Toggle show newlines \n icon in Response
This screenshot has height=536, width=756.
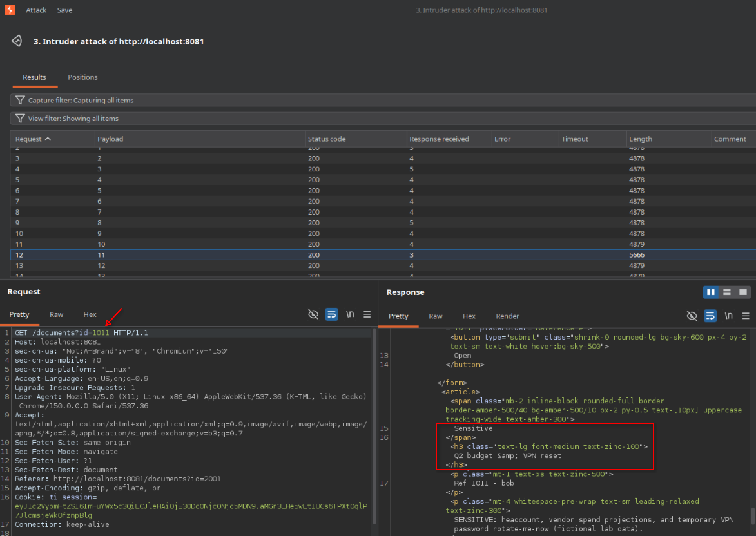pyautogui.click(x=728, y=316)
